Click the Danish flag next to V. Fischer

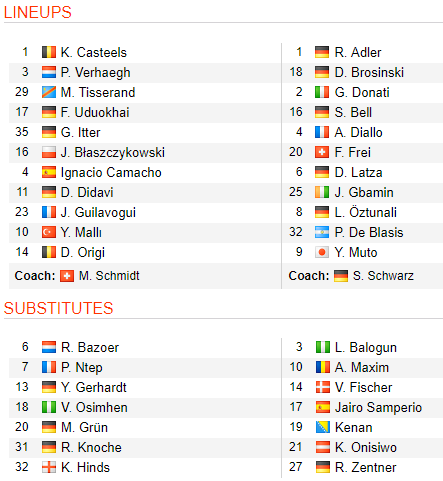coord(323,387)
